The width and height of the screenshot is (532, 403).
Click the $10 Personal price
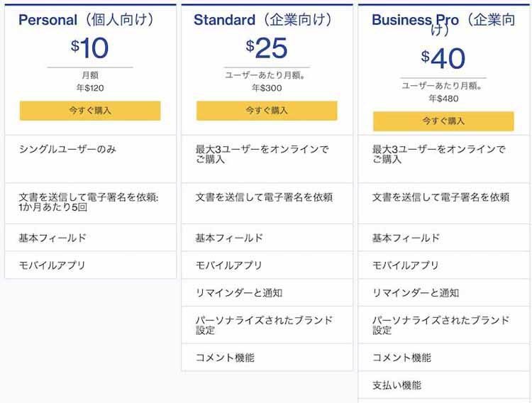(x=90, y=48)
